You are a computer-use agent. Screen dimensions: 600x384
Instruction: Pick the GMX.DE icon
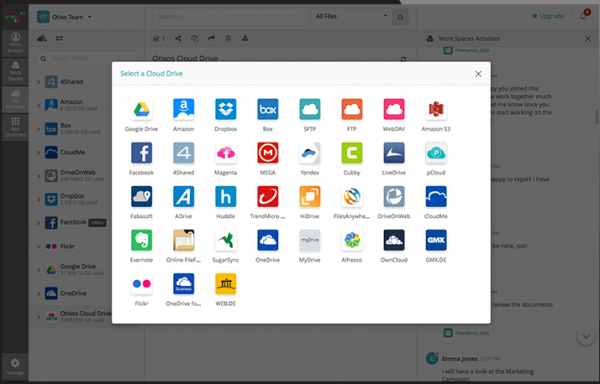coord(436,240)
